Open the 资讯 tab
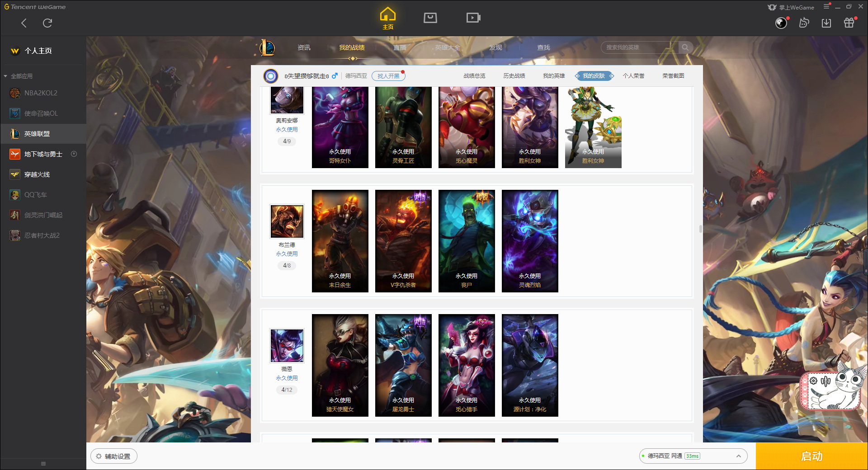This screenshot has width=868, height=470. [304, 47]
